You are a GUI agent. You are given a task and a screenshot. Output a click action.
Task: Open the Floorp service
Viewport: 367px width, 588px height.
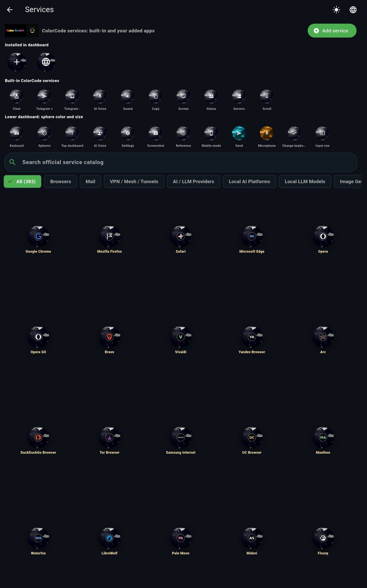(x=323, y=538)
